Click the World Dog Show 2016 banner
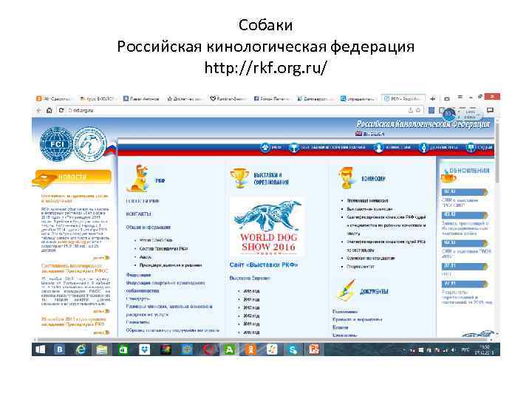 coord(267,228)
